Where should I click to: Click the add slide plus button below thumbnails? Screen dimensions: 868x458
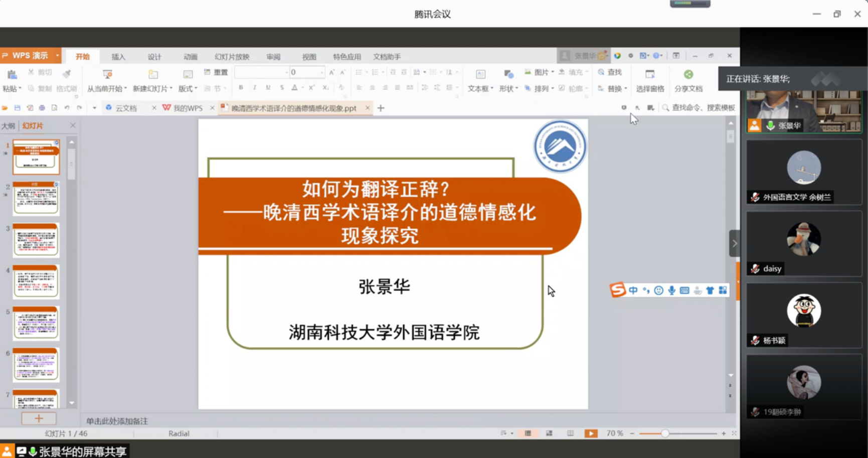39,418
